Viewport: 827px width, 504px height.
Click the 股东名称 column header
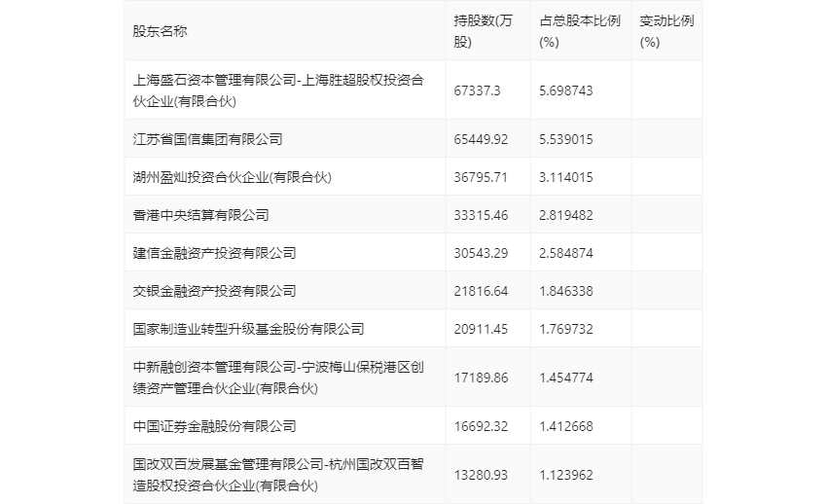tap(160, 31)
